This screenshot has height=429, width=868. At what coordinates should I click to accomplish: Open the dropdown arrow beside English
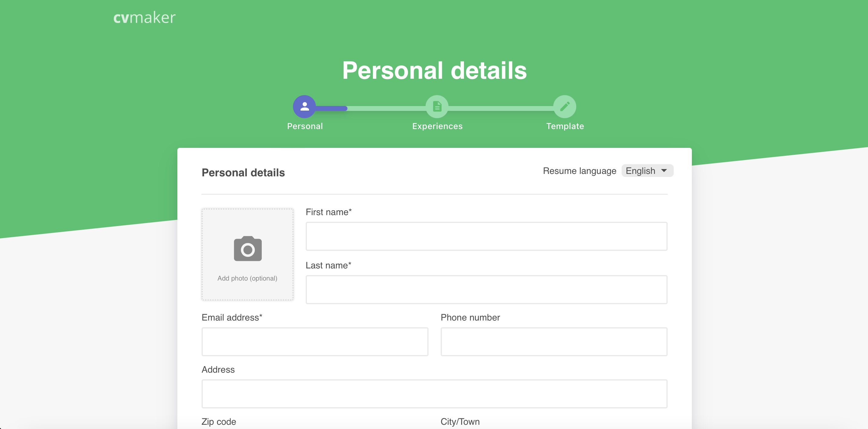tap(664, 171)
